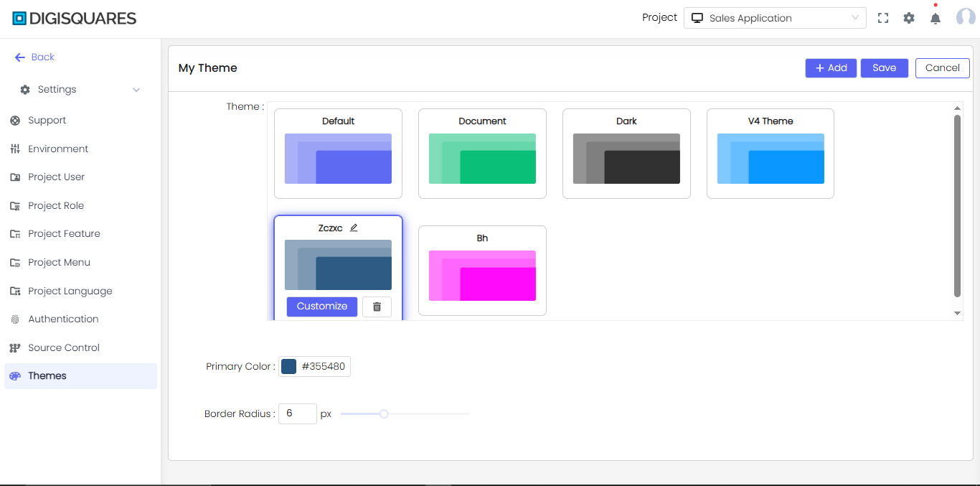Screen dimensions: 980x486
Task: Open the header settings gear
Action: click(x=909, y=19)
